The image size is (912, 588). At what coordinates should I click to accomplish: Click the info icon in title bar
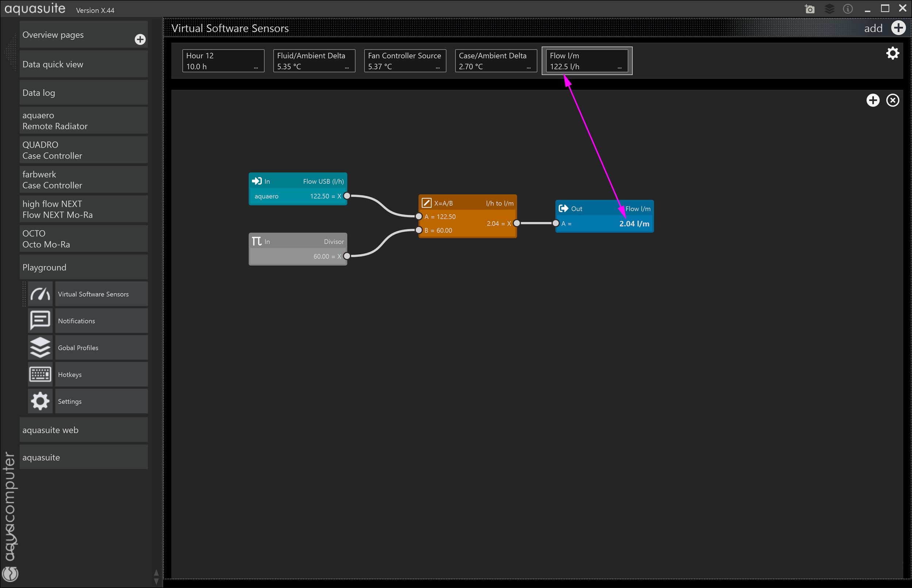coord(847,9)
